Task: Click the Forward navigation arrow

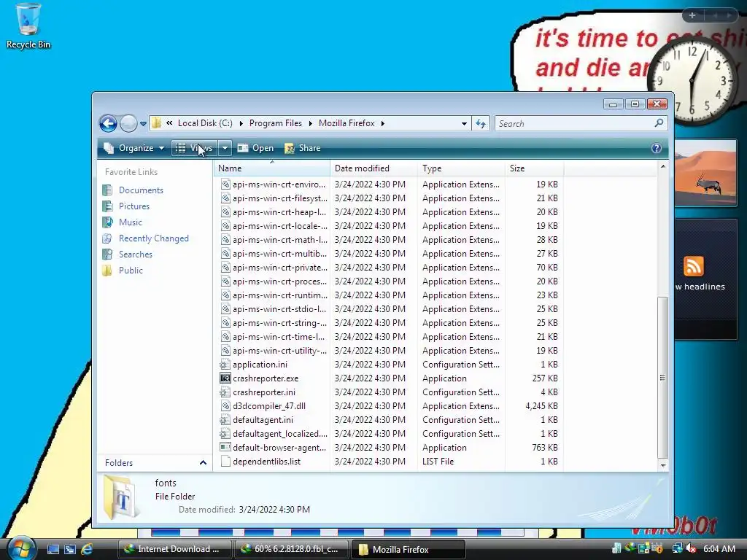Action: click(128, 124)
